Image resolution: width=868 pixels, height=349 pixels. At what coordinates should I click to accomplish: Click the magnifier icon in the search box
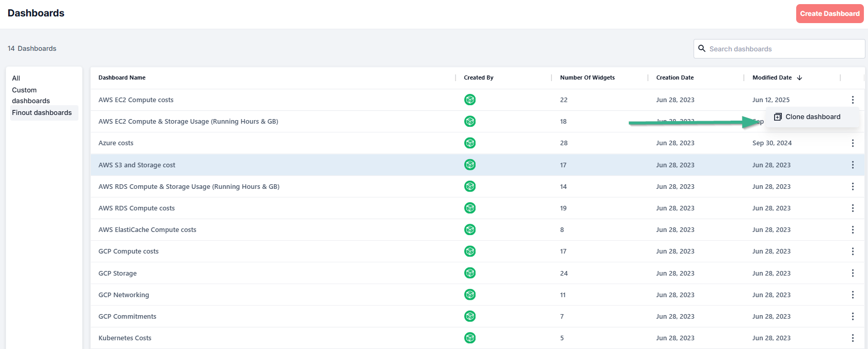pos(702,49)
